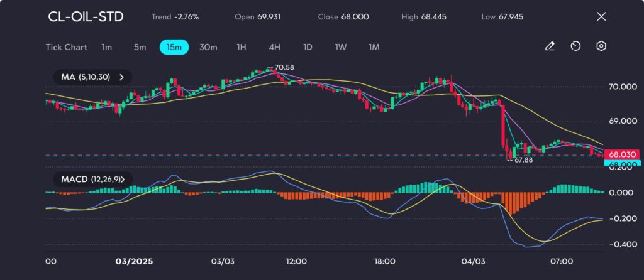This screenshot has width=644, height=280.
Task: Click the 70.58 high price marker
Action: coord(284,67)
